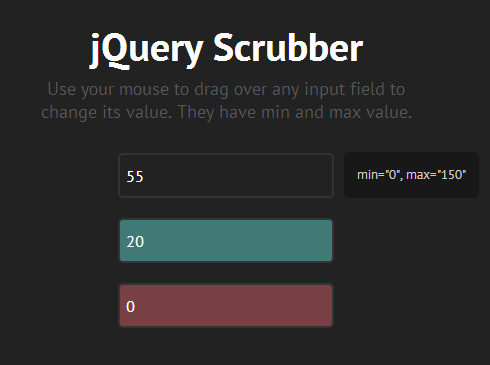Viewport: 490px width, 365px height.
Task: Click the word Scrubber in the title
Action: click(x=288, y=48)
